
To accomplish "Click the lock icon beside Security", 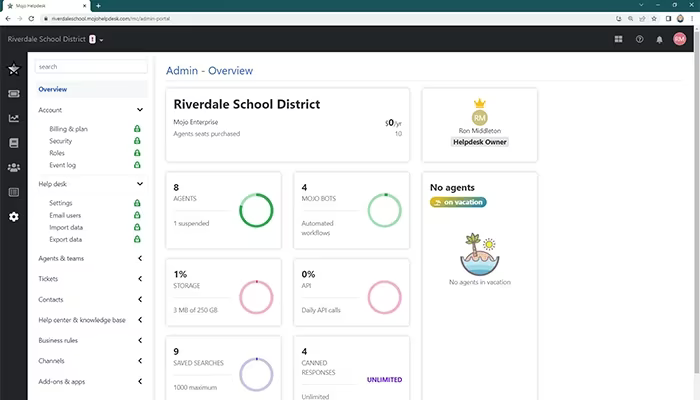I will (137, 141).
